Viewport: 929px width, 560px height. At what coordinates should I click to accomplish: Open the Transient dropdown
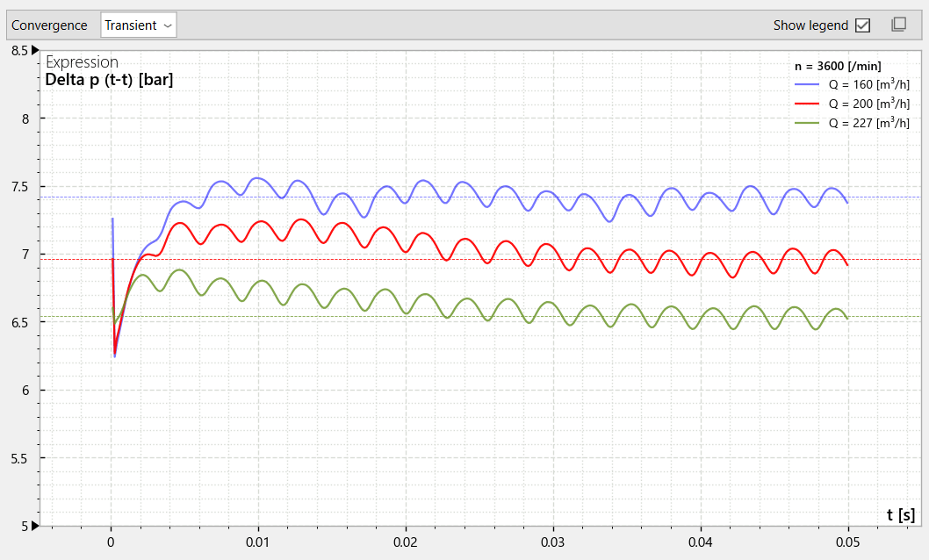coord(139,25)
